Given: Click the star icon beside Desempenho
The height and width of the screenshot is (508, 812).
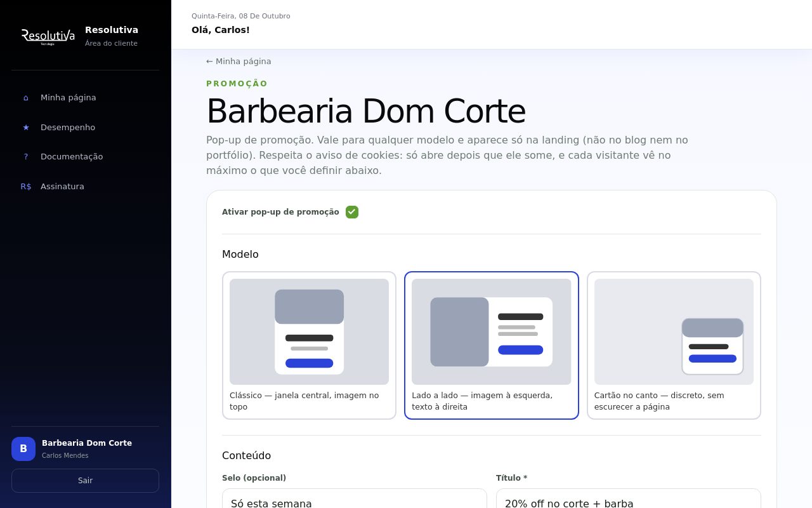Looking at the screenshot, I should coord(26,128).
